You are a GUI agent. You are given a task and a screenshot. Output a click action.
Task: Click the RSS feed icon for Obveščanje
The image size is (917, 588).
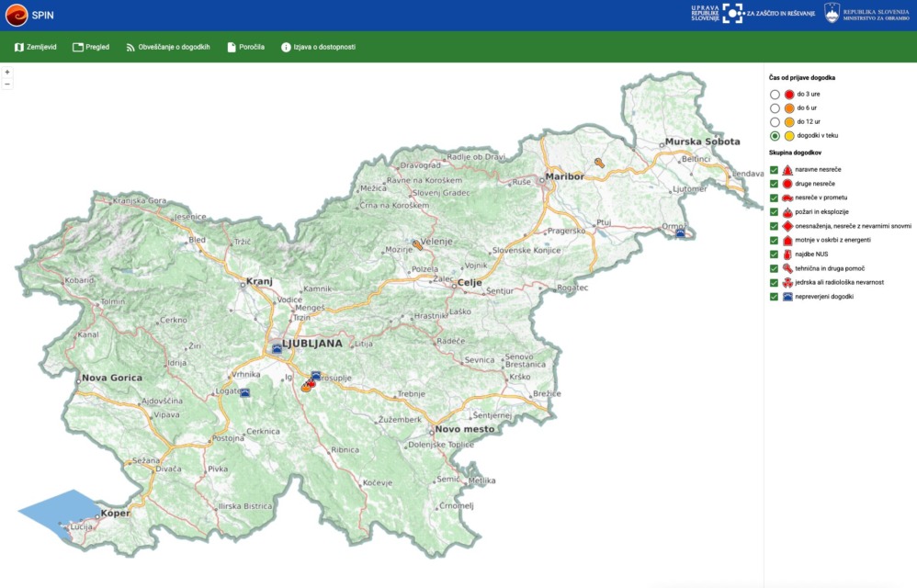[130, 48]
